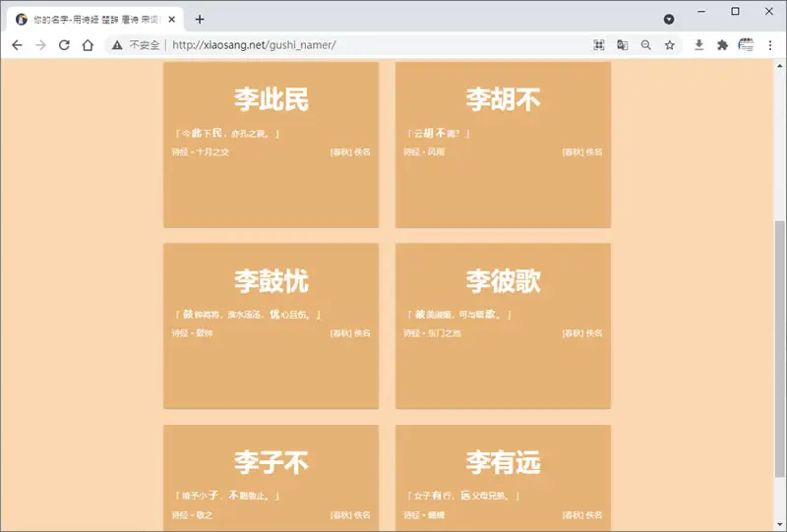Image resolution: width=787 pixels, height=532 pixels.
Task: Click the QR code icon in address bar
Action: click(x=599, y=45)
